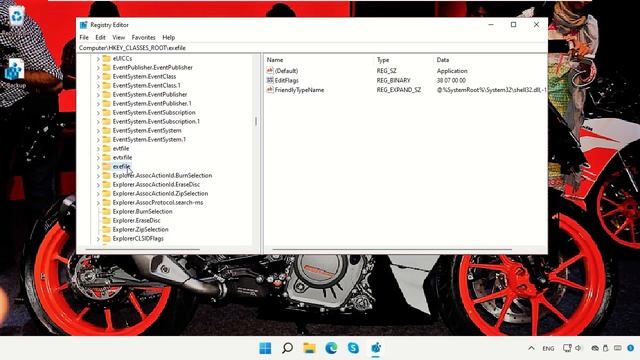640x360 pixels.
Task: Select the (Default) value name
Action: coord(286,71)
